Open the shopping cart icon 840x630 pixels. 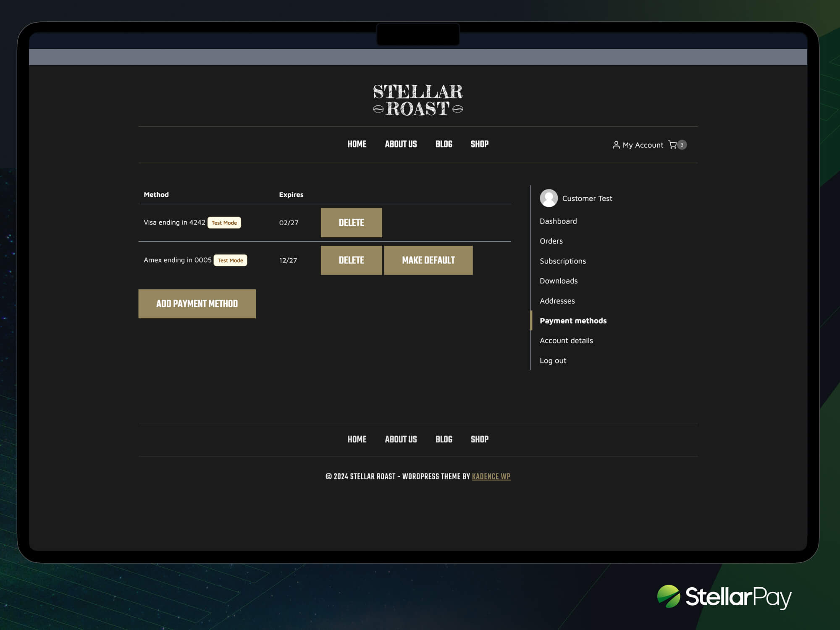(x=672, y=144)
